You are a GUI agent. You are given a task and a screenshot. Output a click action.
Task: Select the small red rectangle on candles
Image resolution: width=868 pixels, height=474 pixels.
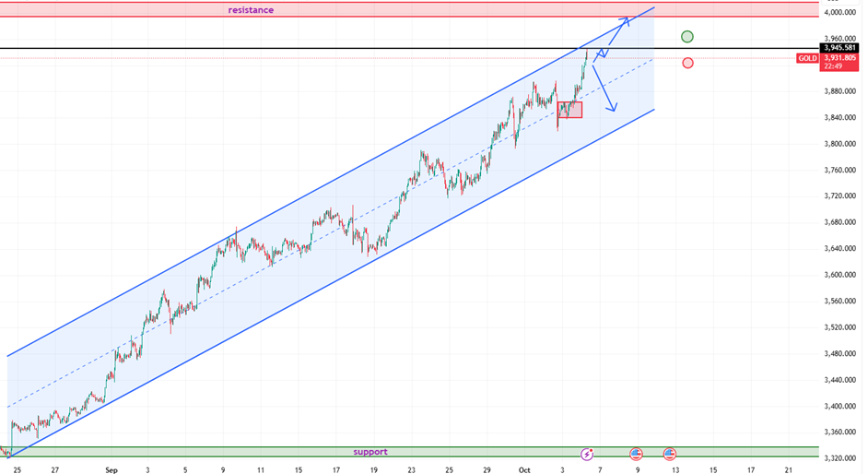point(570,110)
